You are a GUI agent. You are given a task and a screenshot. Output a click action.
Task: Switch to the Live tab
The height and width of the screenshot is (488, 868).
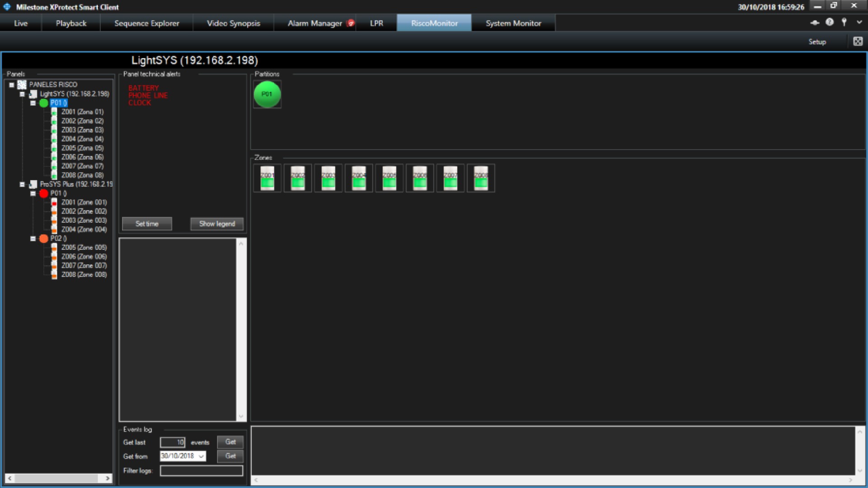[21, 23]
